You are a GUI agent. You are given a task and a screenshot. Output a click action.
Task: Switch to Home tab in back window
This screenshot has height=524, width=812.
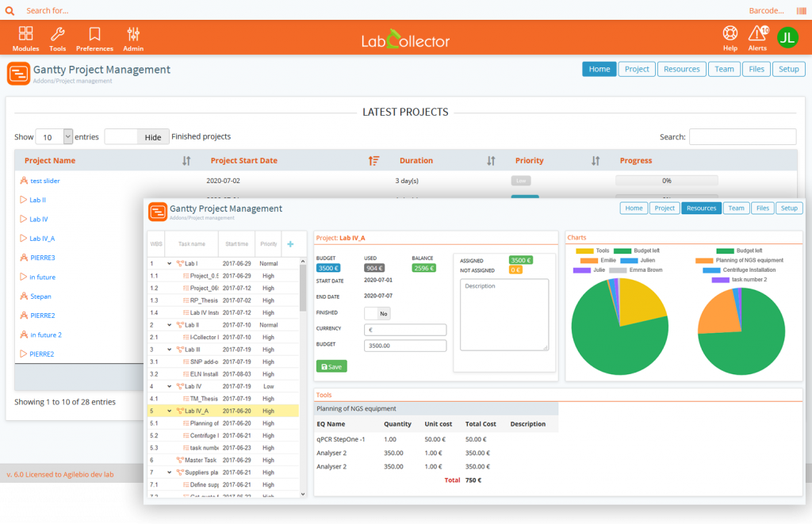599,69
